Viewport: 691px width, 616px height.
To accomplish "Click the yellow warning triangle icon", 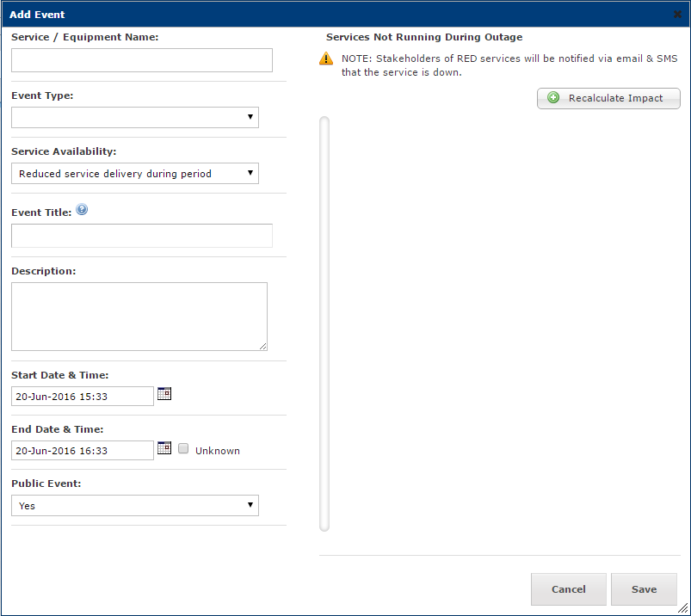I will coord(326,59).
